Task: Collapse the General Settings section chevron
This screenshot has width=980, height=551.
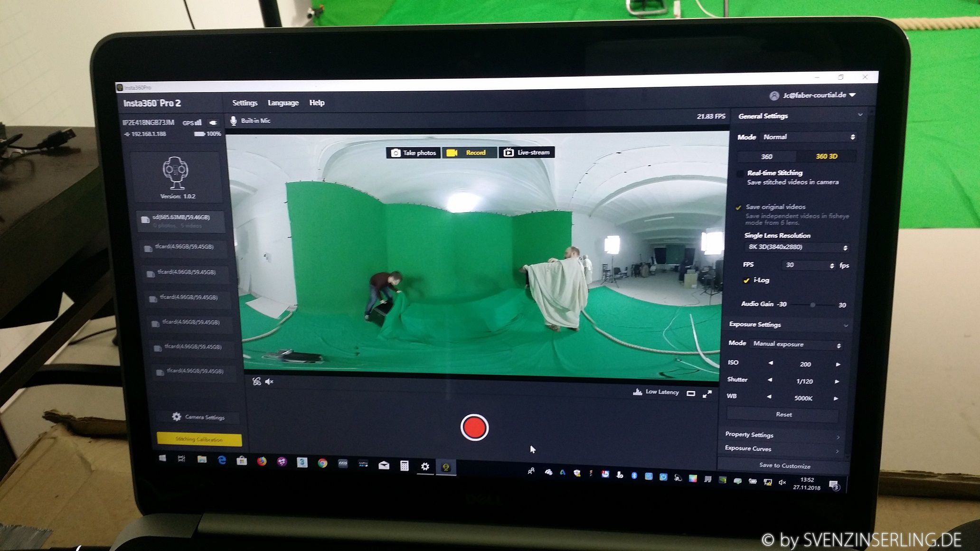Action: [860, 115]
